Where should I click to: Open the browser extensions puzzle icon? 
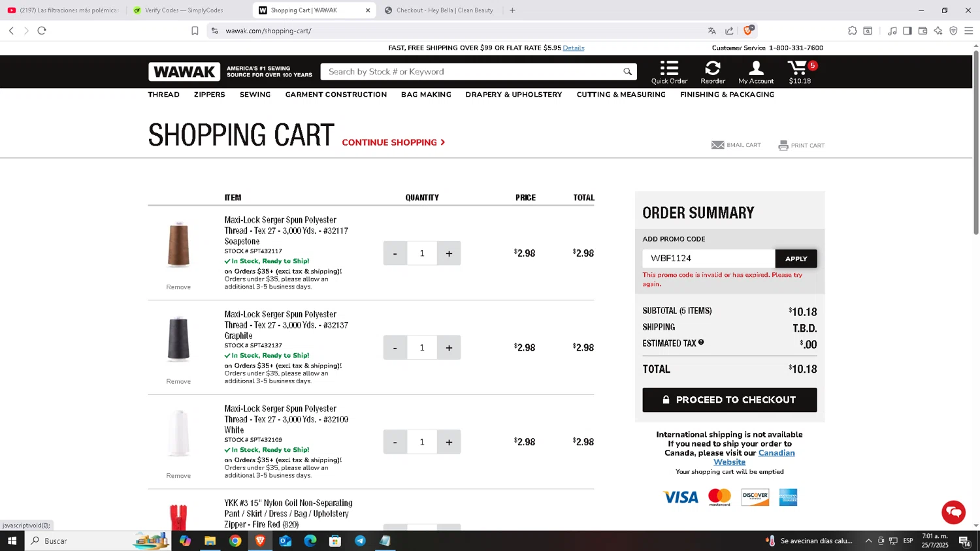pos(853,31)
